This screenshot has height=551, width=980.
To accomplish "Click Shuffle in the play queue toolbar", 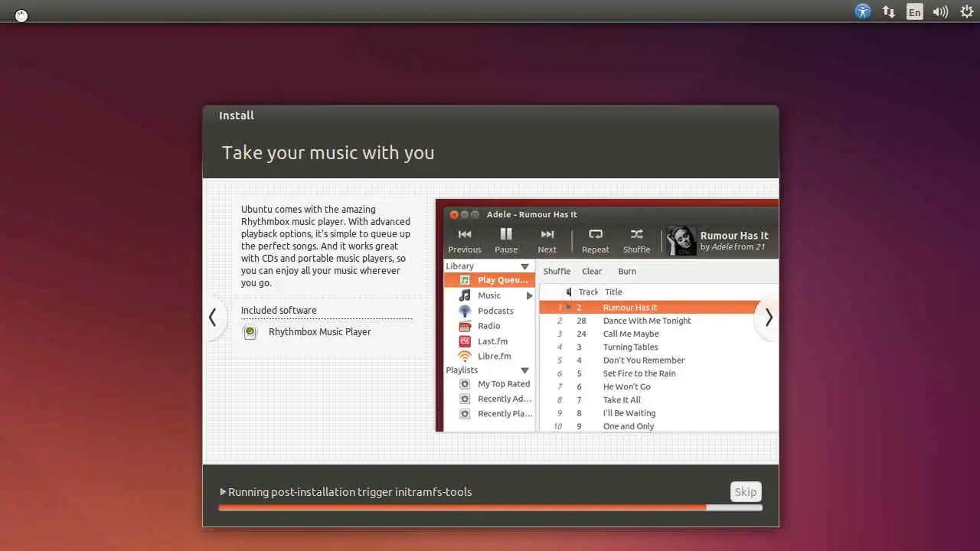I will [x=557, y=271].
